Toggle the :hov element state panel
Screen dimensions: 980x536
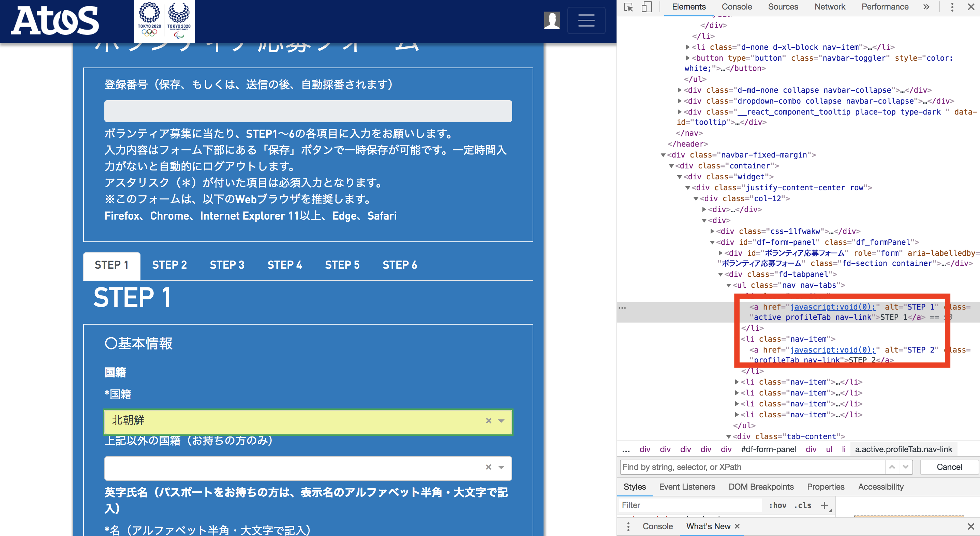[x=778, y=505]
